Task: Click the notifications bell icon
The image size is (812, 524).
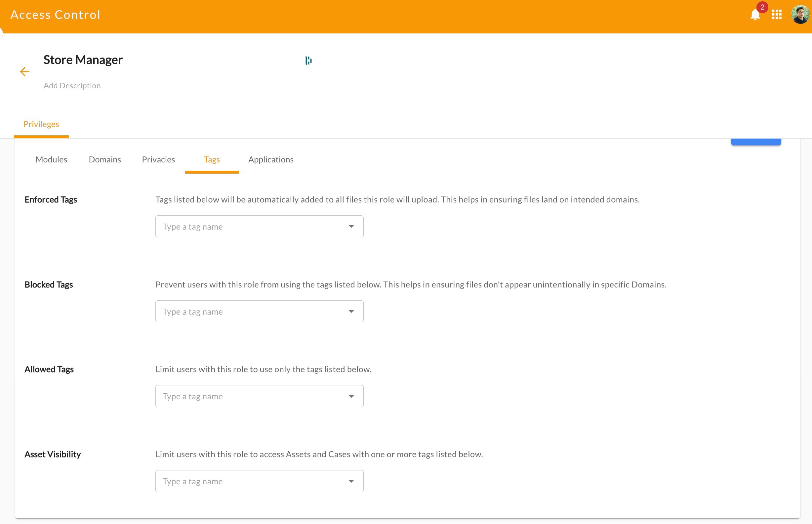Action: tap(754, 15)
